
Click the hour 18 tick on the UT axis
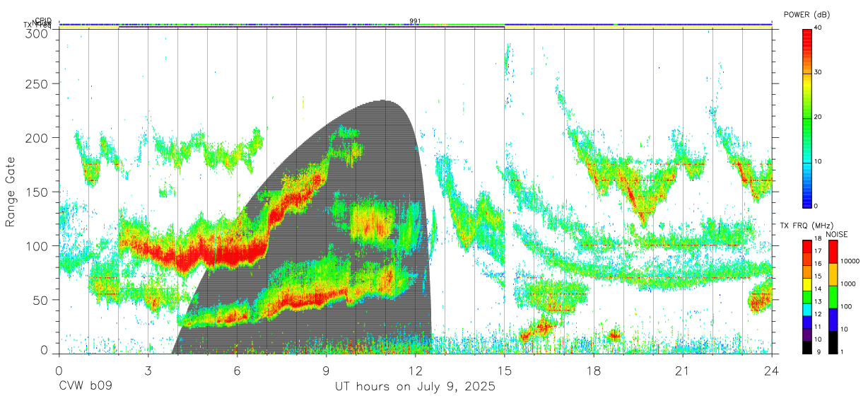[x=593, y=371]
